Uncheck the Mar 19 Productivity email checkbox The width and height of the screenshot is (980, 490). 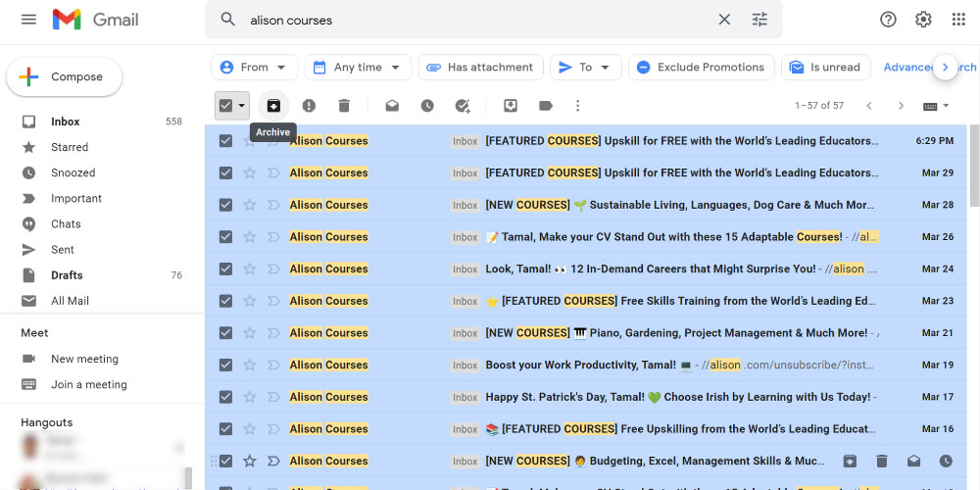coord(225,365)
